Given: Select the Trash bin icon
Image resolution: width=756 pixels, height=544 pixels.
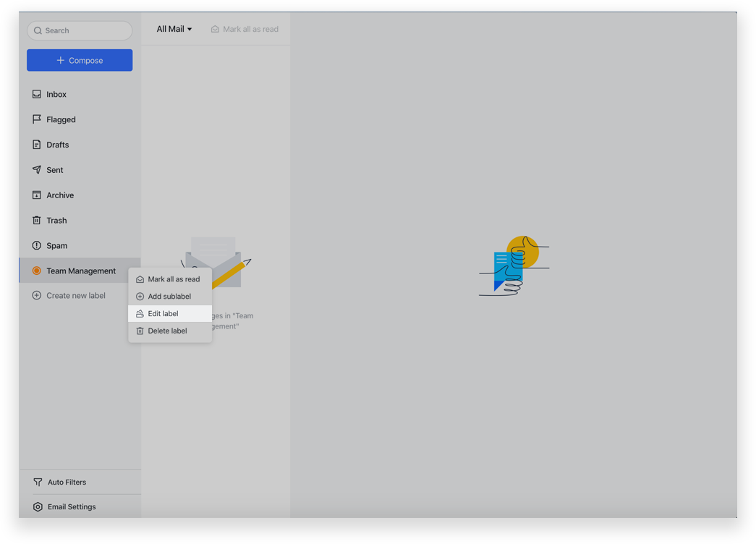Looking at the screenshot, I should tap(35, 220).
